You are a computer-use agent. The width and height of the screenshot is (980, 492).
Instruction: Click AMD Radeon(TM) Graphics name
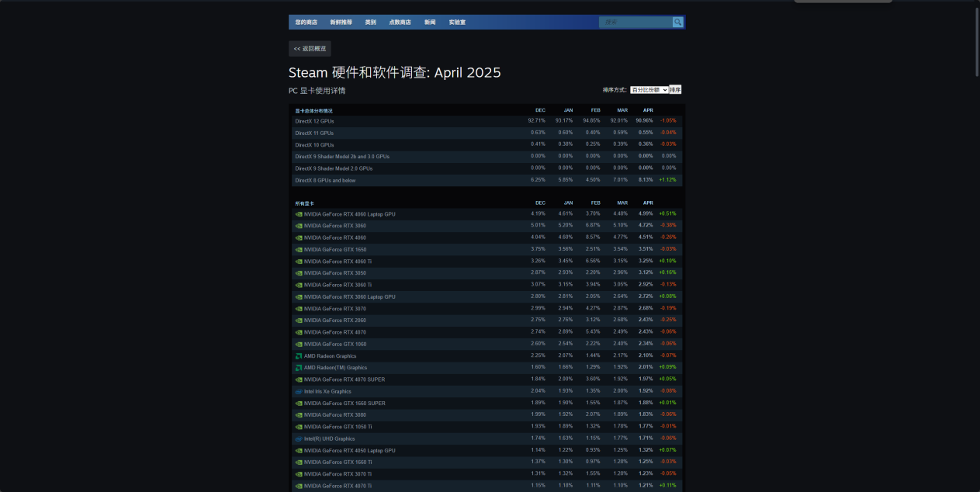[x=336, y=368]
